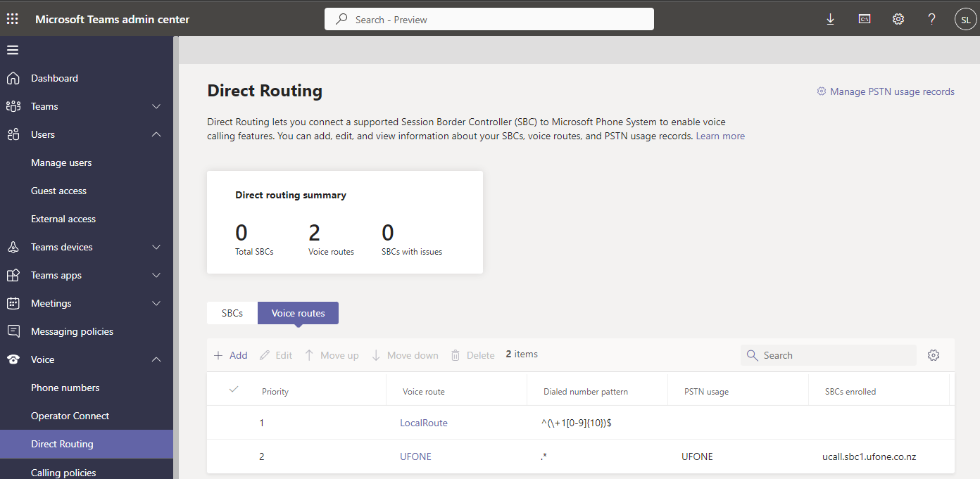Click Teams icon in sidebar
980x479 pixels.
tap(13, 106)
